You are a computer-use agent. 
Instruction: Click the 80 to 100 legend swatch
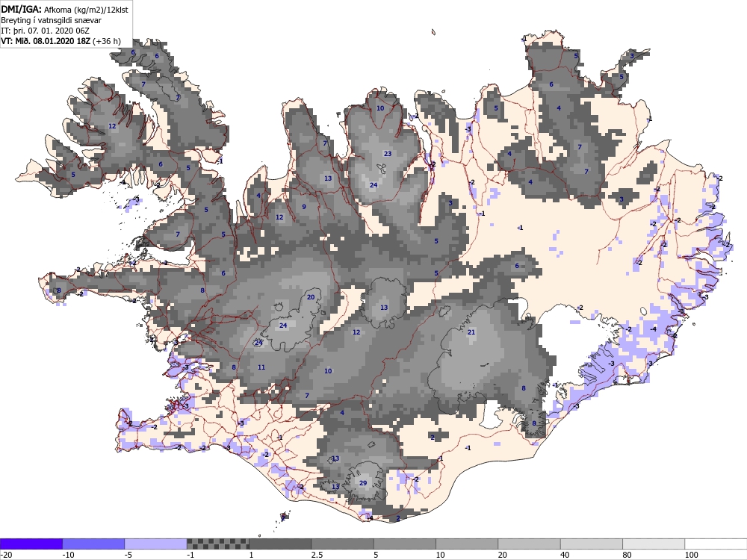[654, 544]
